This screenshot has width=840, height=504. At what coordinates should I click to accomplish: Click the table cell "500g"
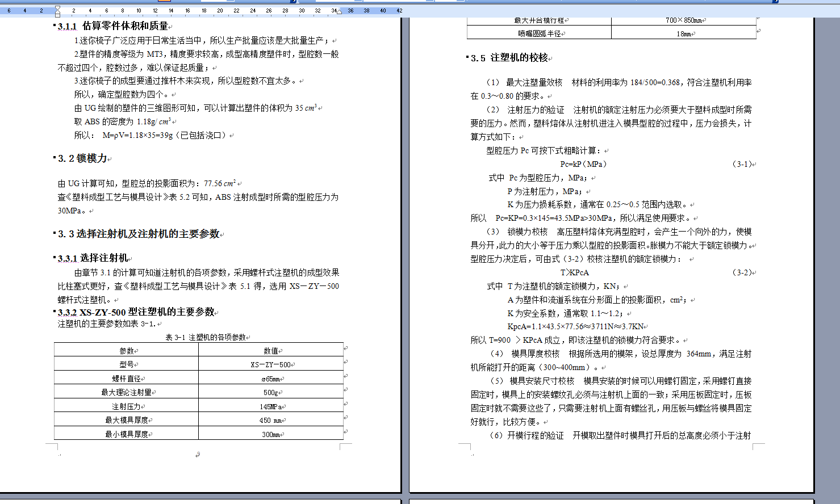coord(271,392)
